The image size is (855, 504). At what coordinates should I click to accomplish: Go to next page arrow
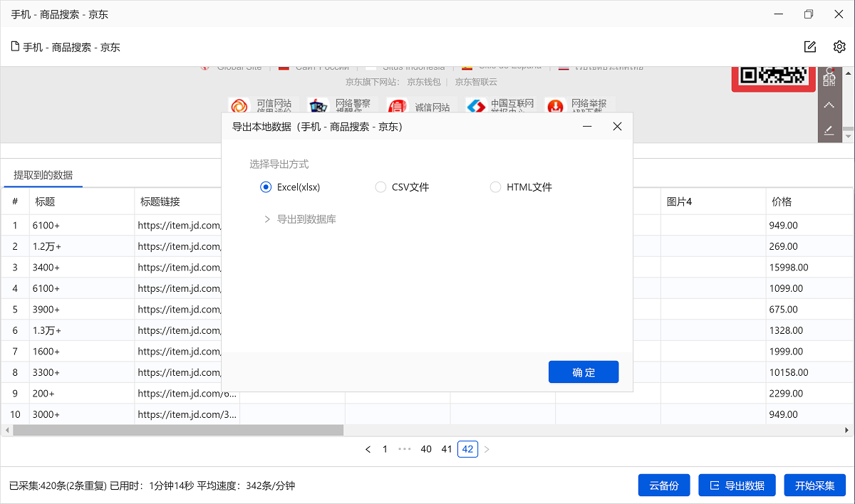[487, 449]
